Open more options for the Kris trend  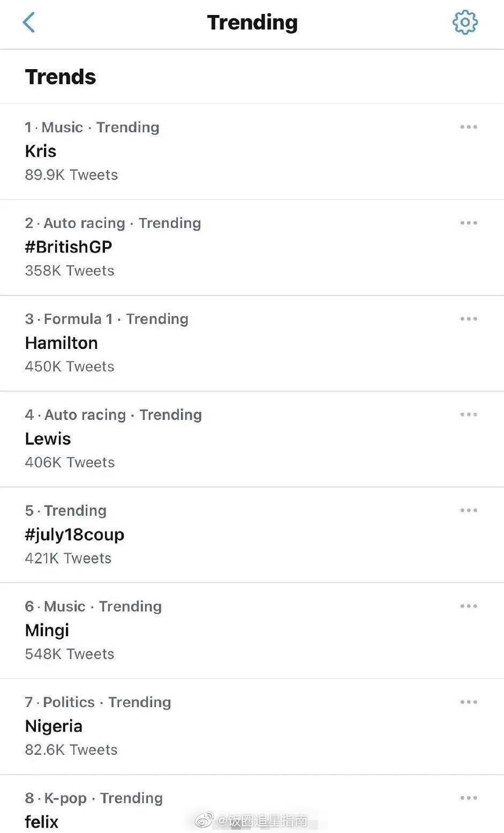tap(468, 127)
